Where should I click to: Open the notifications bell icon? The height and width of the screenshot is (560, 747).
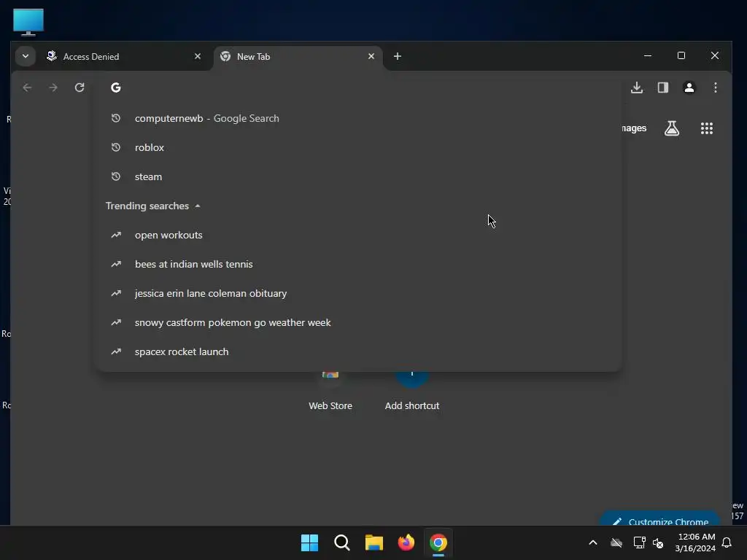(727, 542)
